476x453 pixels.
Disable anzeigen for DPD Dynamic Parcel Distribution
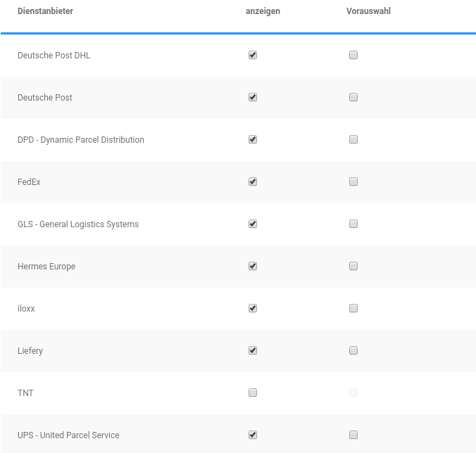pyautogui.click(x=253, y=139)
